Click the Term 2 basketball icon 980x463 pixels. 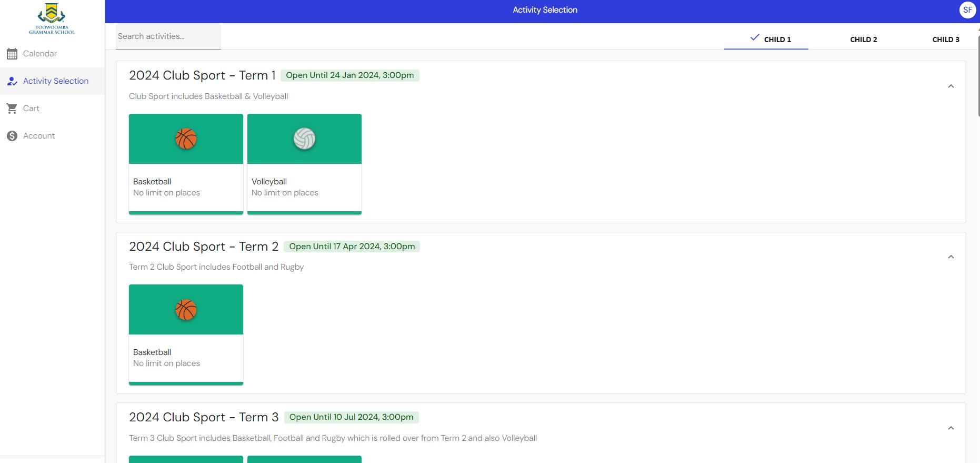186,310
